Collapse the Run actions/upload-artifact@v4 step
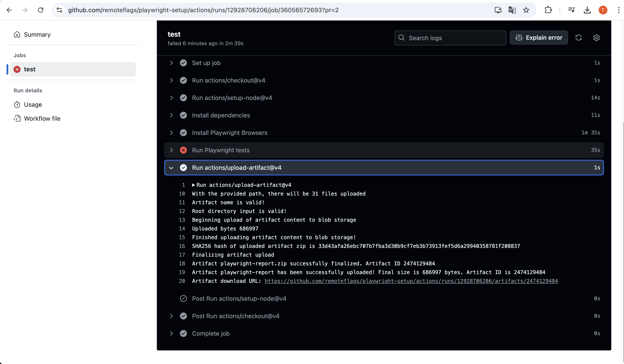The height and width of the screenshot is (364, 624). (x=172, y=168)
